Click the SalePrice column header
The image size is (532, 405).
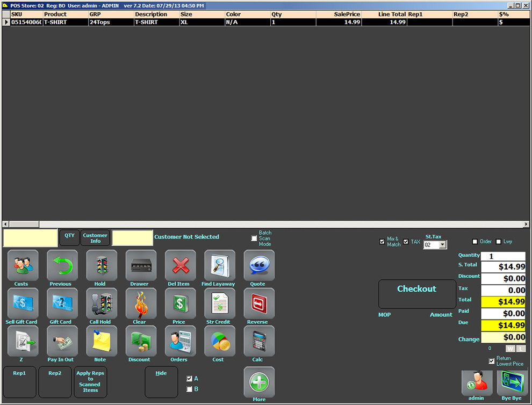pos(339,15)
